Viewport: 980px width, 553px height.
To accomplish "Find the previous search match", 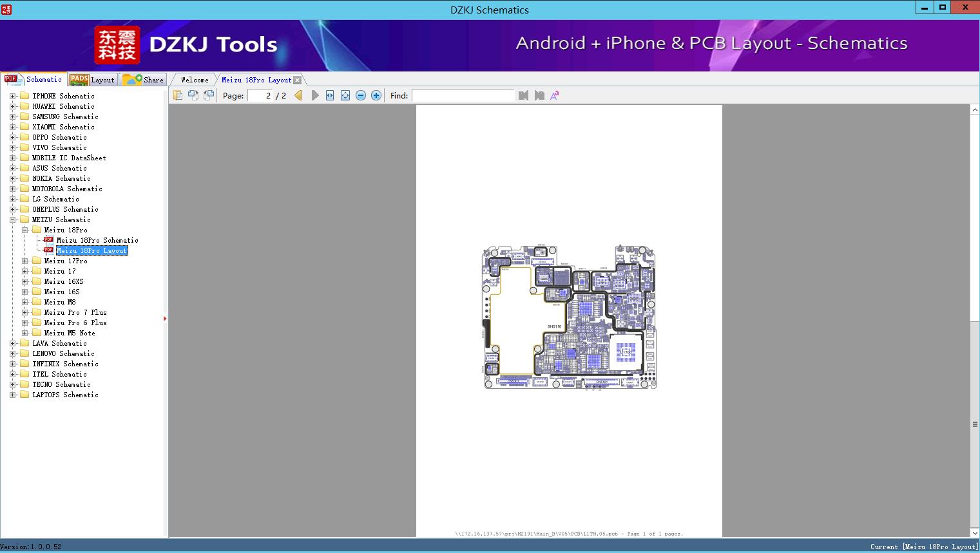I will coord(523,95).
